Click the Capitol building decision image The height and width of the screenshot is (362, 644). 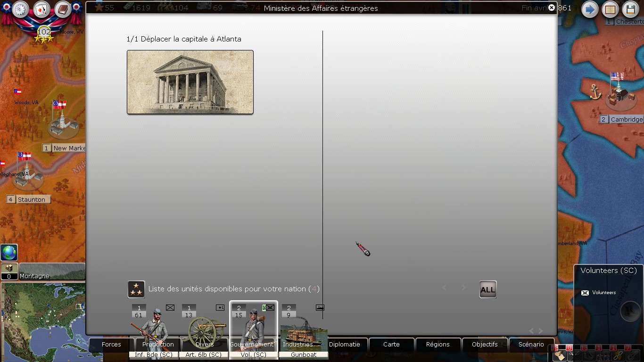pyautogui.click(x=190, y=82)
